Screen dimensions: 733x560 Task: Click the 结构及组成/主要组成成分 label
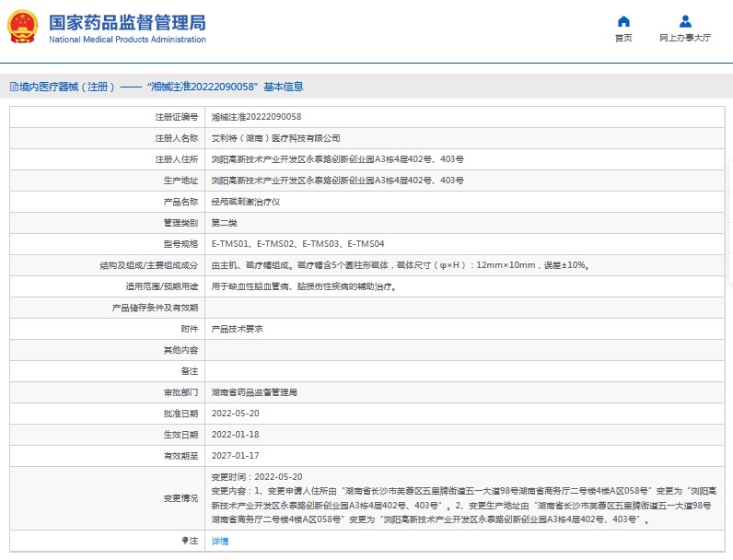click(x=149, y=265)
